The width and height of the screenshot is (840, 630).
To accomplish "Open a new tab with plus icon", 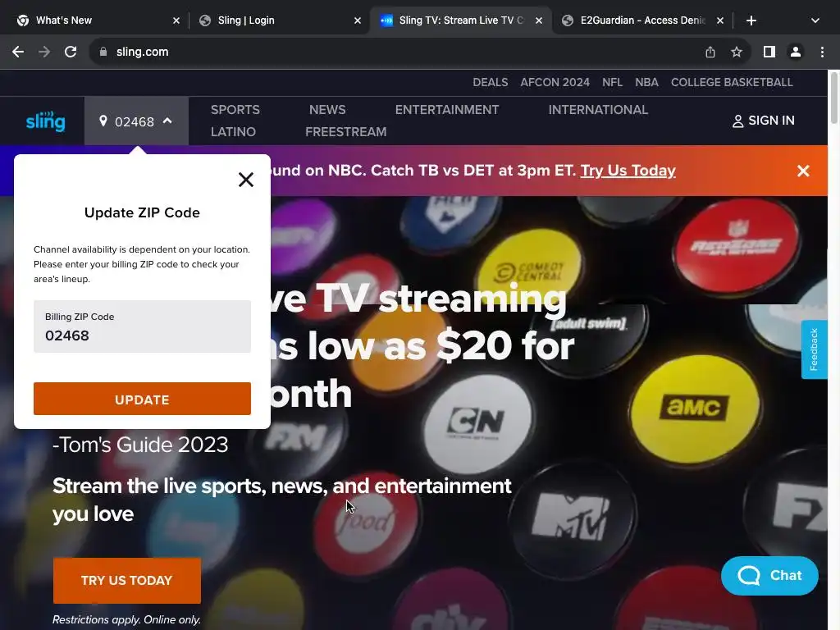I will click(x=751, y=21).
